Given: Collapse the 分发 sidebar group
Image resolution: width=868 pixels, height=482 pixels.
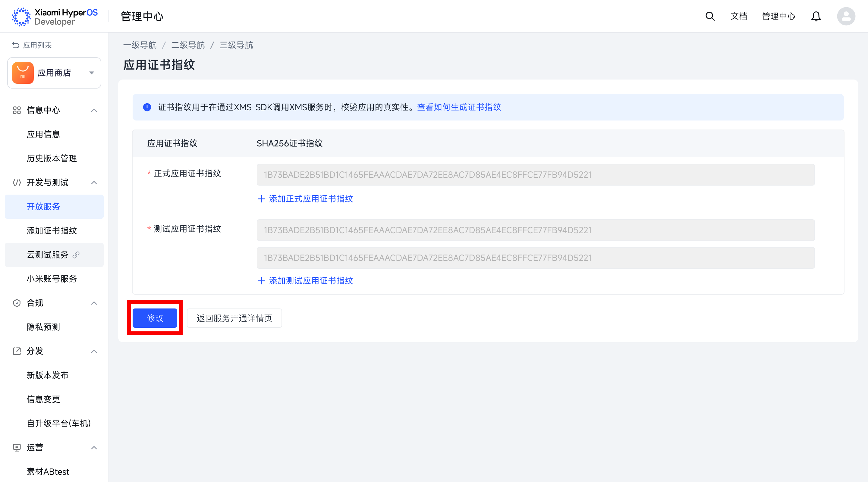Looking at the screenshot, I should (94, 351).
